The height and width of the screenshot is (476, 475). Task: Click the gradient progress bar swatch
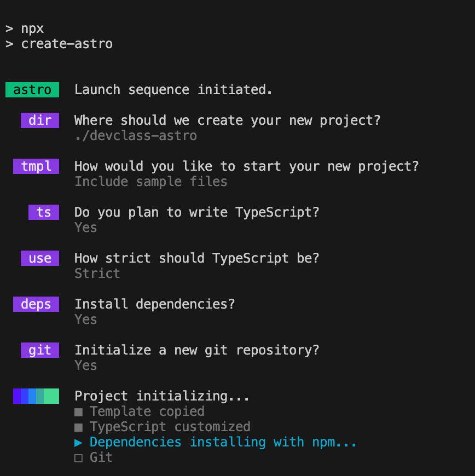coord(36,396)
